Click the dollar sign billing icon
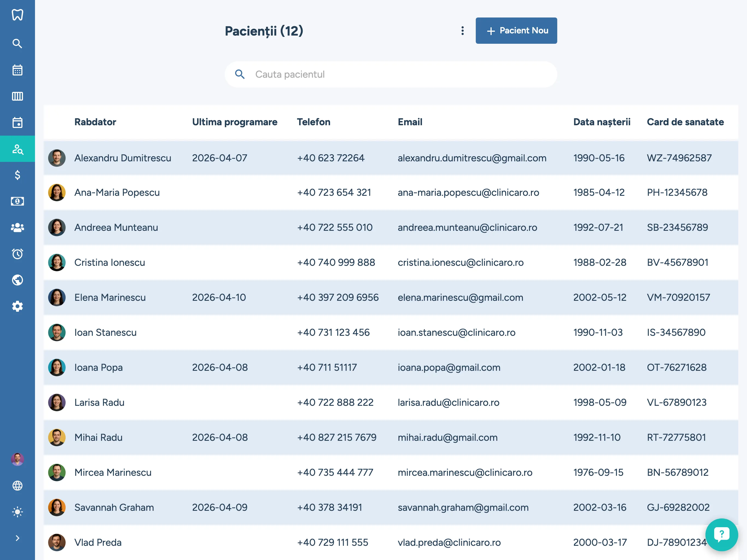747x560 pixels. pyautogui.click(x=17, y=175)
